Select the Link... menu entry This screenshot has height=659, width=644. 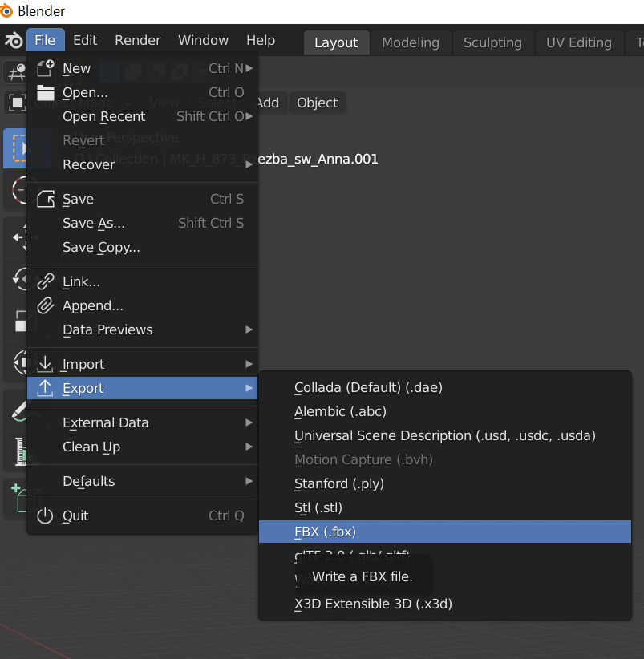click(x=143, y=281)
